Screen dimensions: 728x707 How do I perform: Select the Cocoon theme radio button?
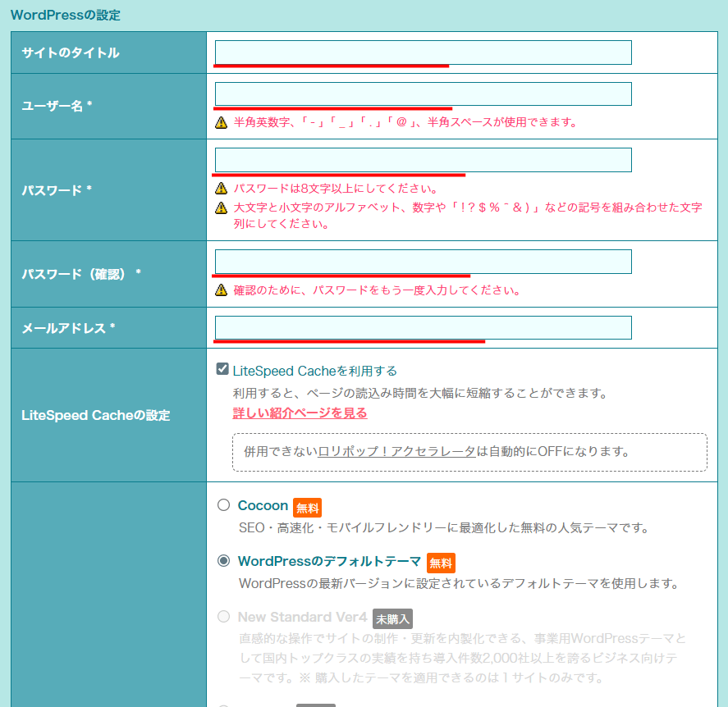pyautogui.click(x=222, y=506)
